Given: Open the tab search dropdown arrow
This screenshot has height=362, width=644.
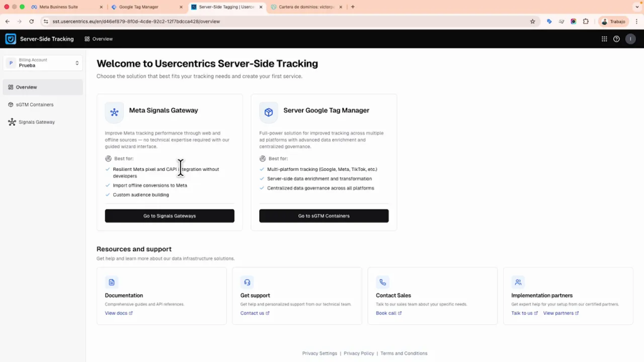Looking at the screenshot, I should (x=637, y=7).
